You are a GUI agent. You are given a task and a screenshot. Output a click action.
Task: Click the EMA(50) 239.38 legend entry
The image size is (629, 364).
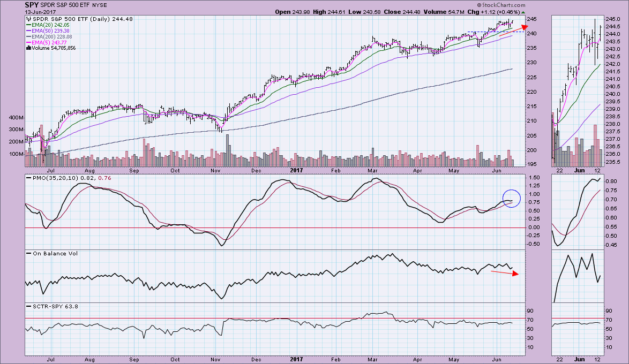click(47, 31)
